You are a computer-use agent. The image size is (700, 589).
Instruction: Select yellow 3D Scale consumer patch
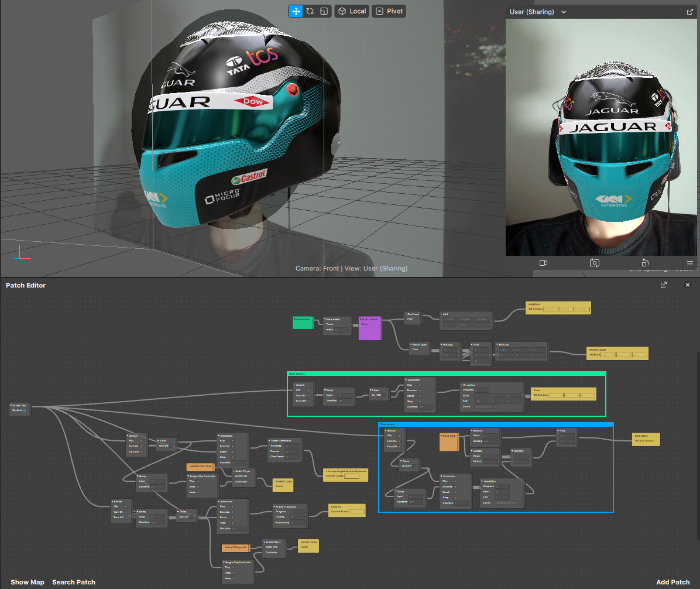617,353
